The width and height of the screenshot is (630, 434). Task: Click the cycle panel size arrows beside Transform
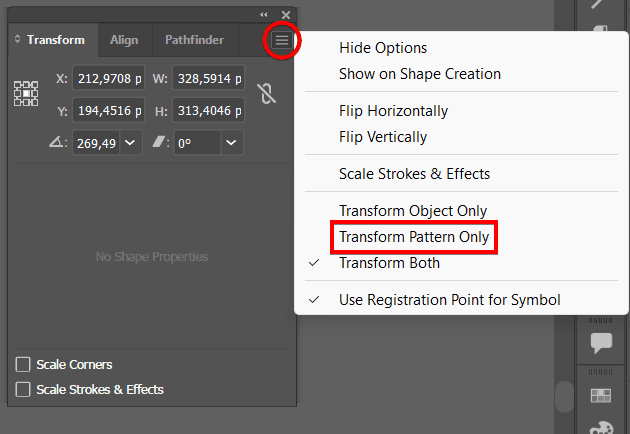pos(18,40)
